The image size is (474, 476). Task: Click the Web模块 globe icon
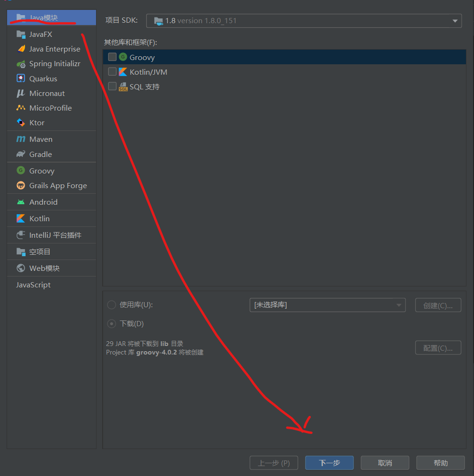21,268
